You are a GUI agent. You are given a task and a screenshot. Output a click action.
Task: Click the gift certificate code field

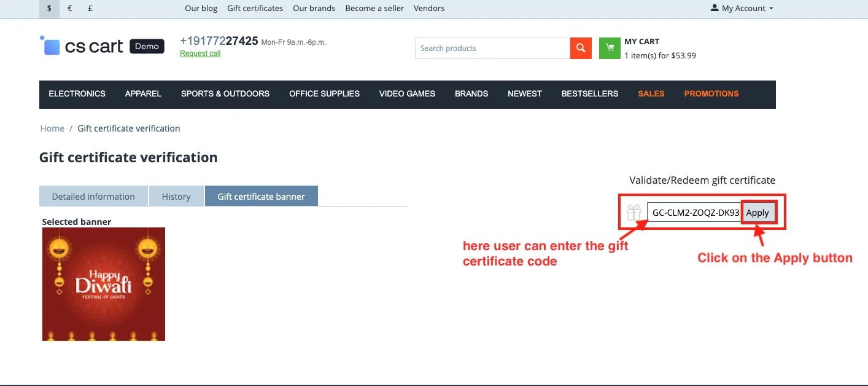(x=694, y=213)
